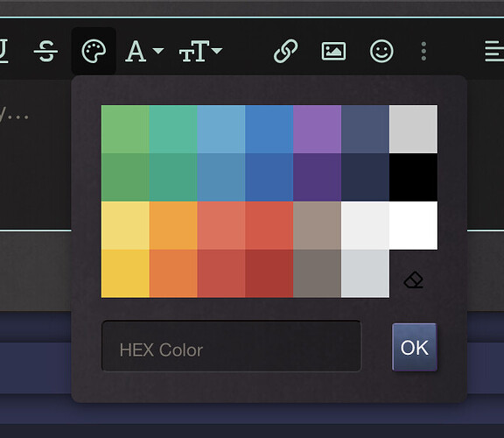The height and width of the screenshot is (438, 504).
Task: Insert an image
Action: (333, 51)
